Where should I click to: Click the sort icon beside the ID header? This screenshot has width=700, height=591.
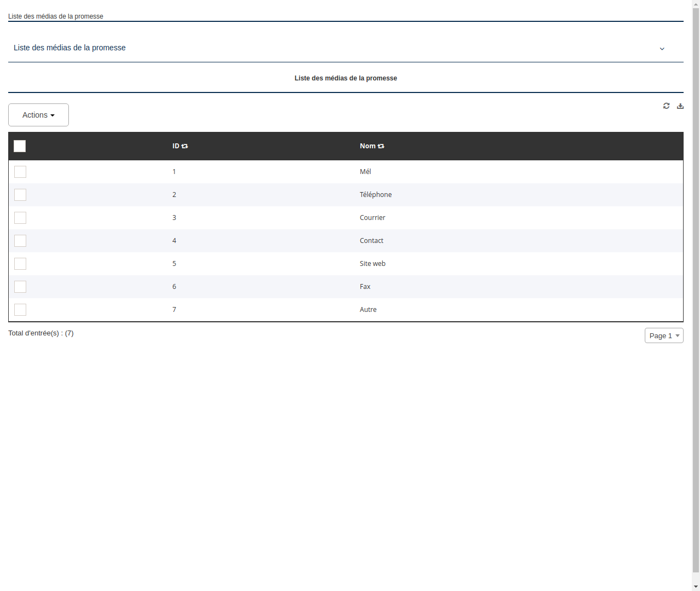coord(185,146)
